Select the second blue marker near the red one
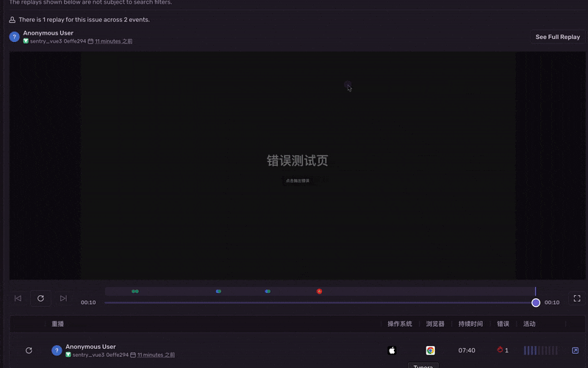 (268, 291)
